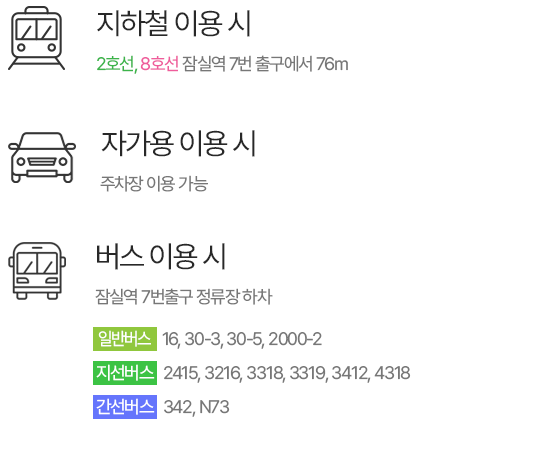Image resolution: width=548 pixels, height=460 pixels.
Task: Click bus number 4318
Action: click(x=392, y=373)
